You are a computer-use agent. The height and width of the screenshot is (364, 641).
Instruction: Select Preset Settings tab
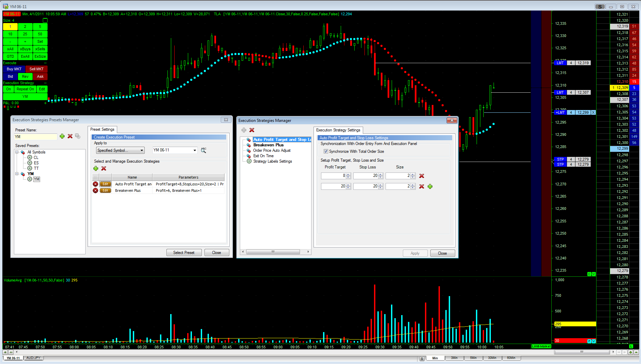[102, 129]
